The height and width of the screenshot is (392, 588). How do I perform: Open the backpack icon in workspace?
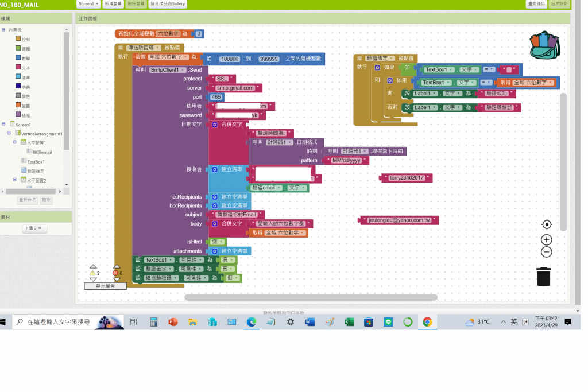(545, 45)
